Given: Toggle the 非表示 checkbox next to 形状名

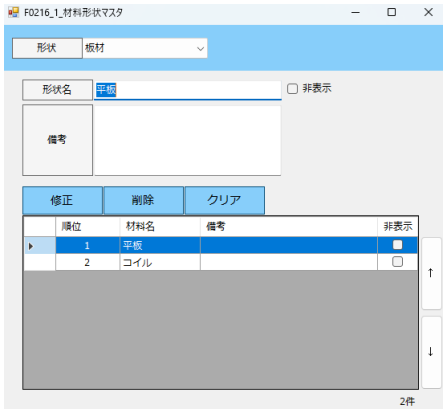Looking at the screenshot, I should coord(292,89).
